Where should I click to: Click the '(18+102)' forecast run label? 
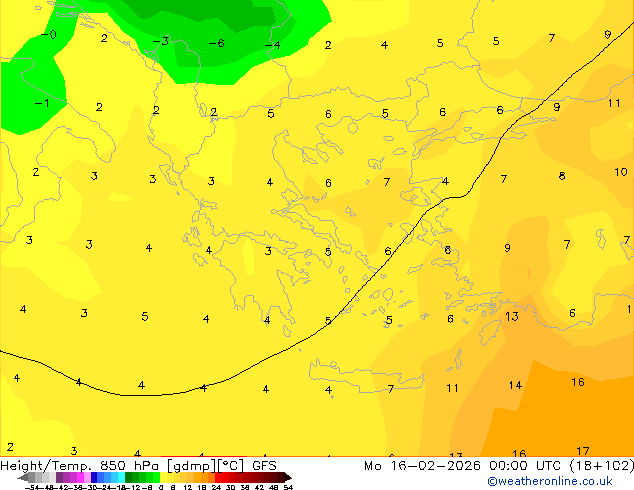coord(602,466)
